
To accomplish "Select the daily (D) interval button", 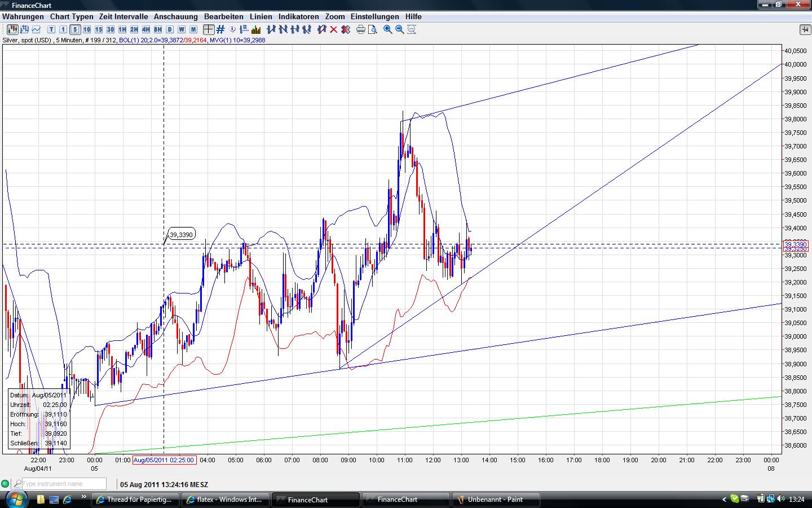I will click(170, 29).
